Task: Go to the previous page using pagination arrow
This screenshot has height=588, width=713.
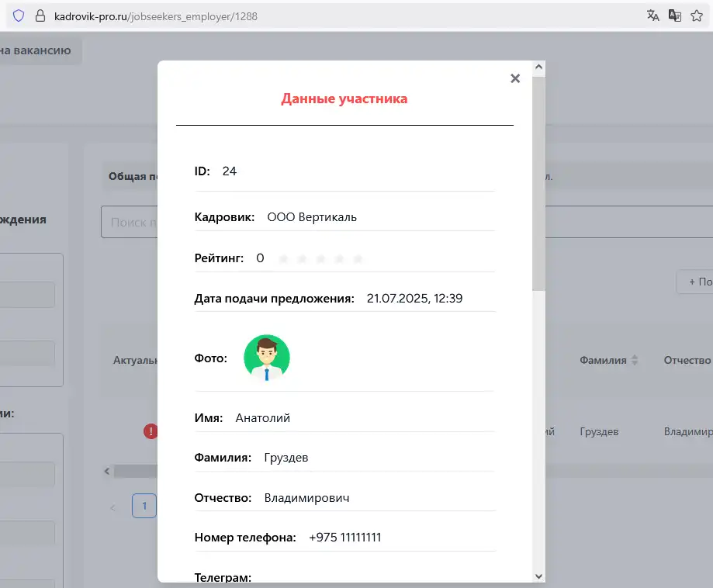Action: coord(113,507)
